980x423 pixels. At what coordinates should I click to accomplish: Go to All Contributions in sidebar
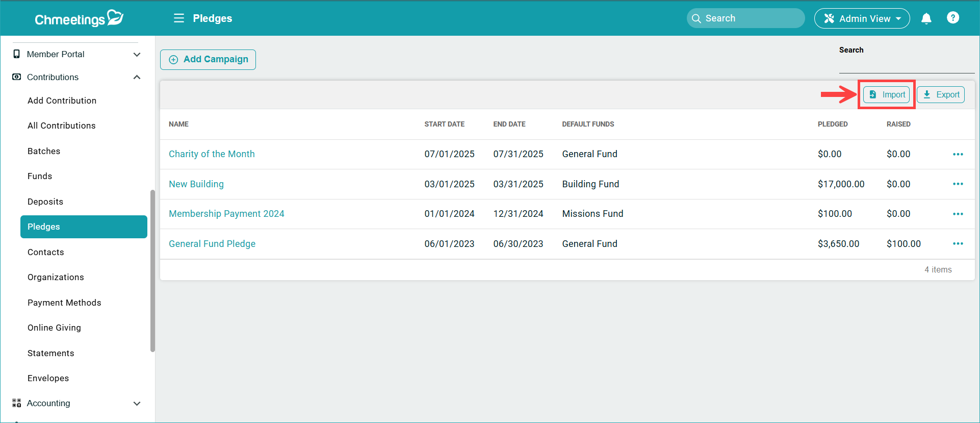click(62, 126)
